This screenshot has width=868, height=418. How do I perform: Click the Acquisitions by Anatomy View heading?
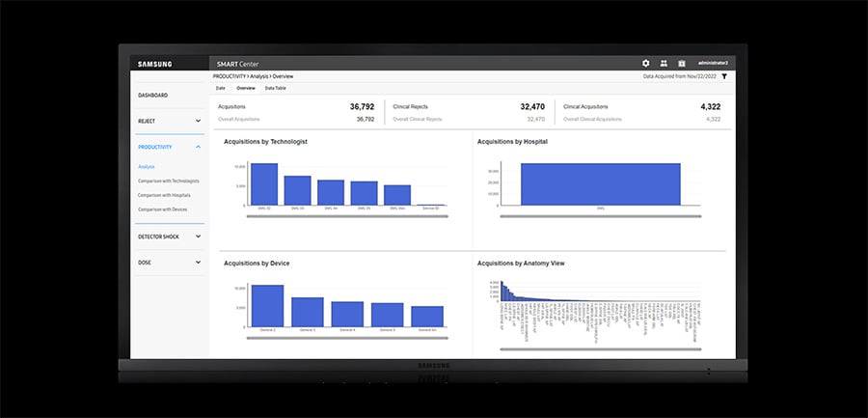(521, 264)
